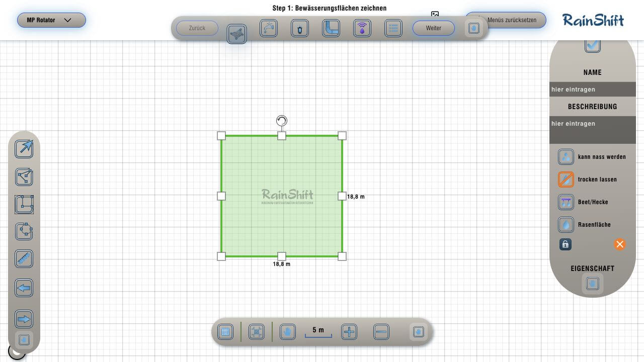
Task: Click the fit-to-view icon
Action: (x=257, y=332)
